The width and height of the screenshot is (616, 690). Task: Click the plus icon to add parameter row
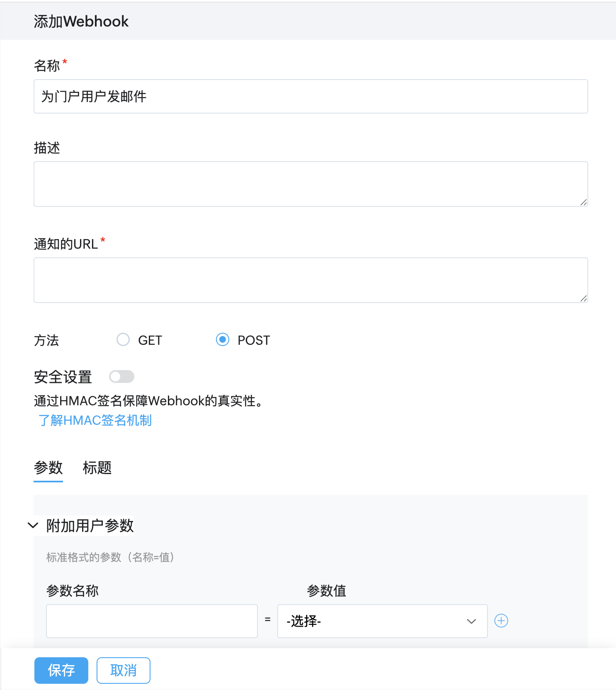[x=501, y=621]
